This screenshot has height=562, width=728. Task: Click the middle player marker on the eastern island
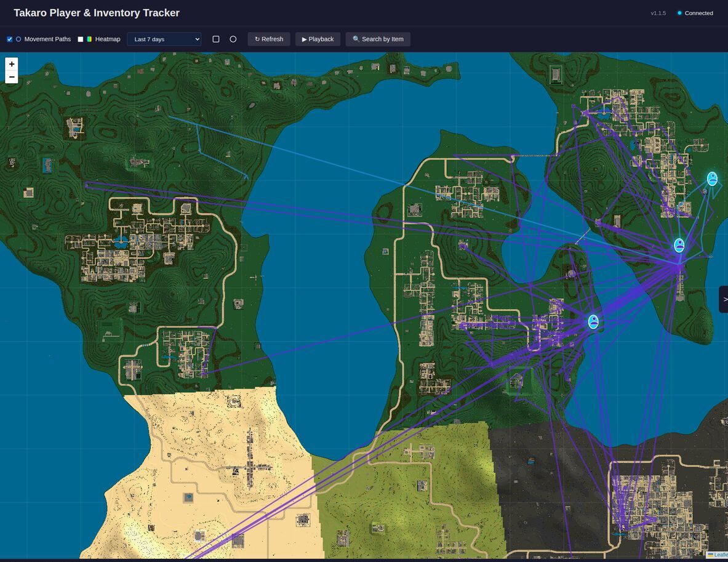(679, 245)
